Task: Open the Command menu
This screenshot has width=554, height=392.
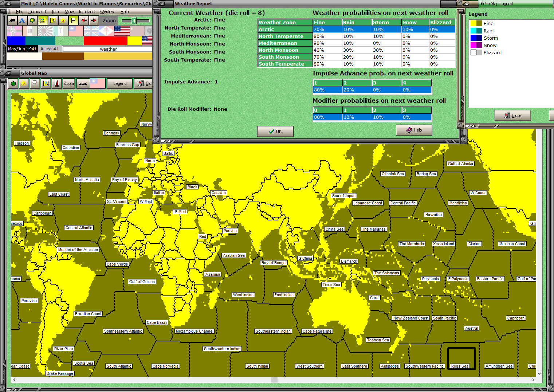Action: click(x=37, y=12)
